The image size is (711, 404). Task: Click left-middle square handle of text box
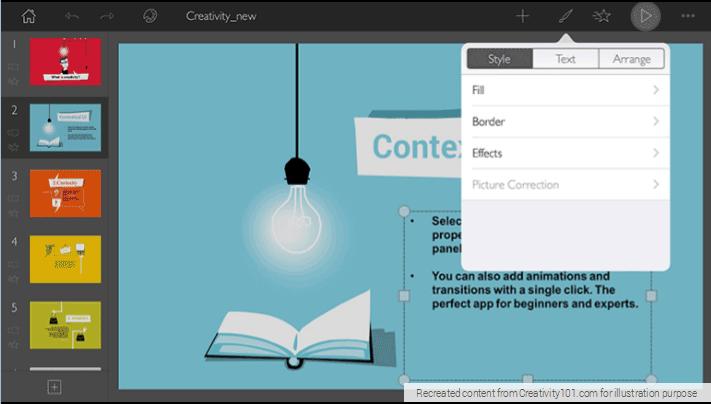click(x=404, y=296)
